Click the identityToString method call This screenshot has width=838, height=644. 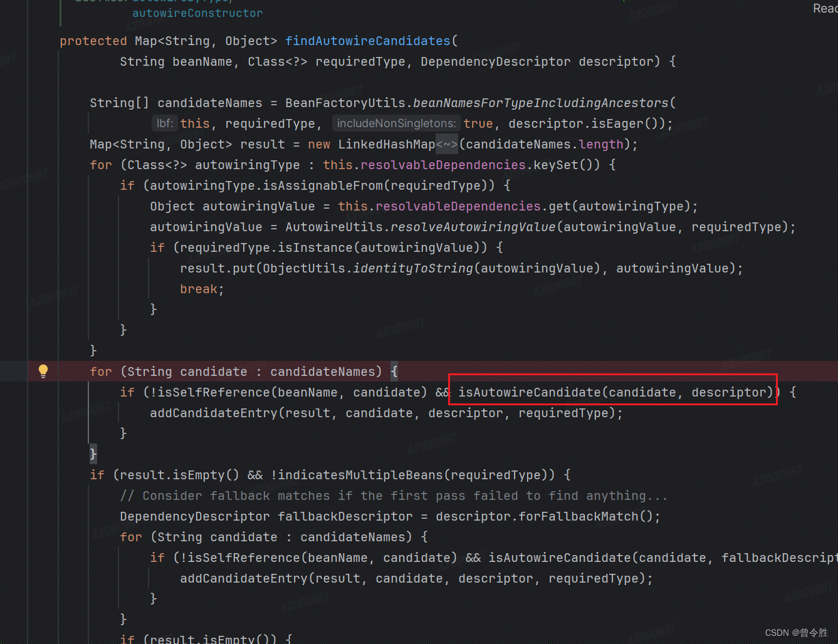coord(413,268)
